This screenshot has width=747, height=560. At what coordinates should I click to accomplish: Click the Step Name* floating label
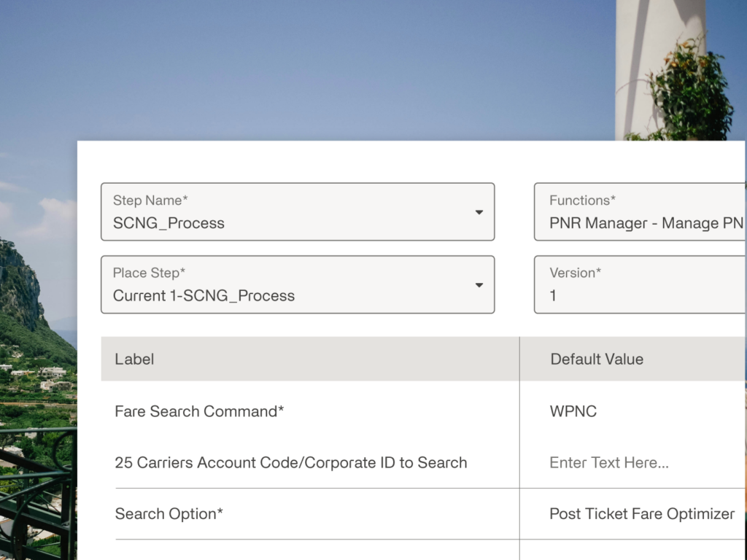click(150, 201)
